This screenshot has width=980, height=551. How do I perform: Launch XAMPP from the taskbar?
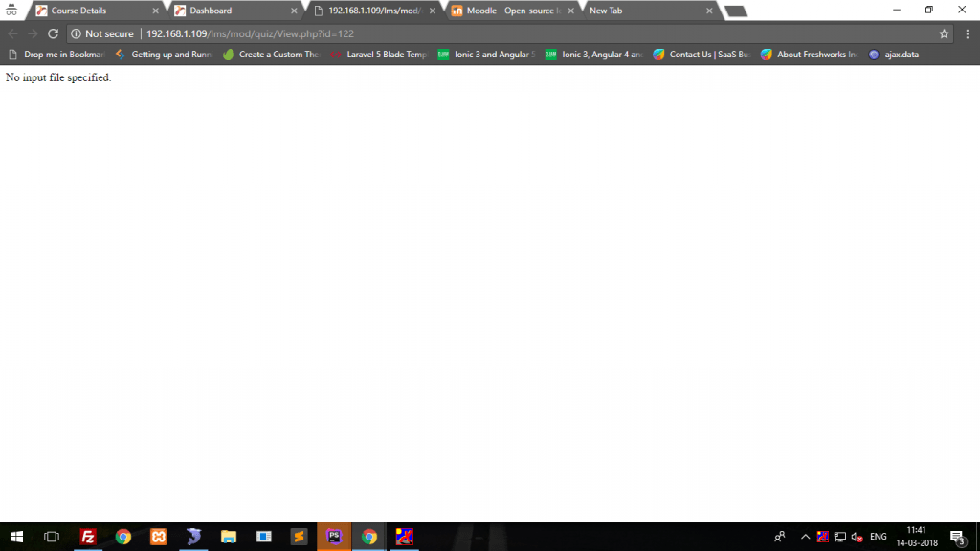pyautogui.click(x=158, y=537)
